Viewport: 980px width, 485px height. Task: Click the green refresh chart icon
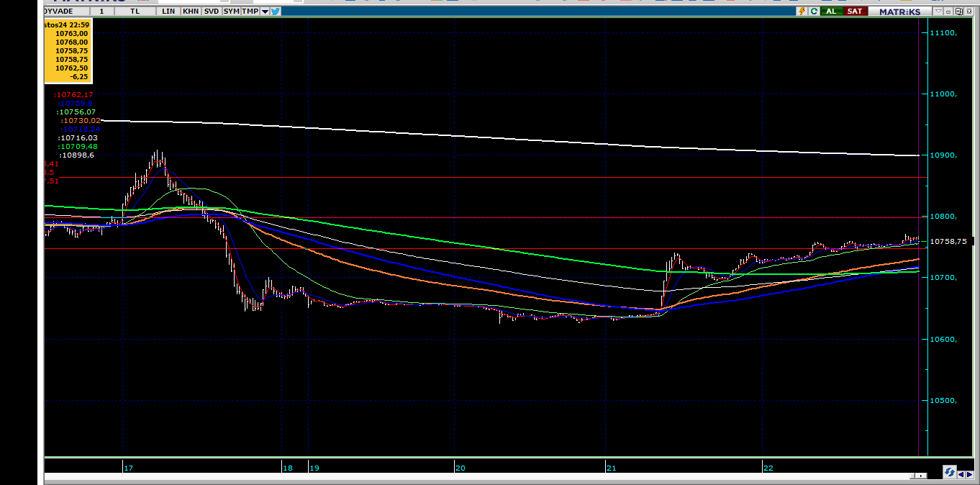pyautogui.click(x=814, y=11)
